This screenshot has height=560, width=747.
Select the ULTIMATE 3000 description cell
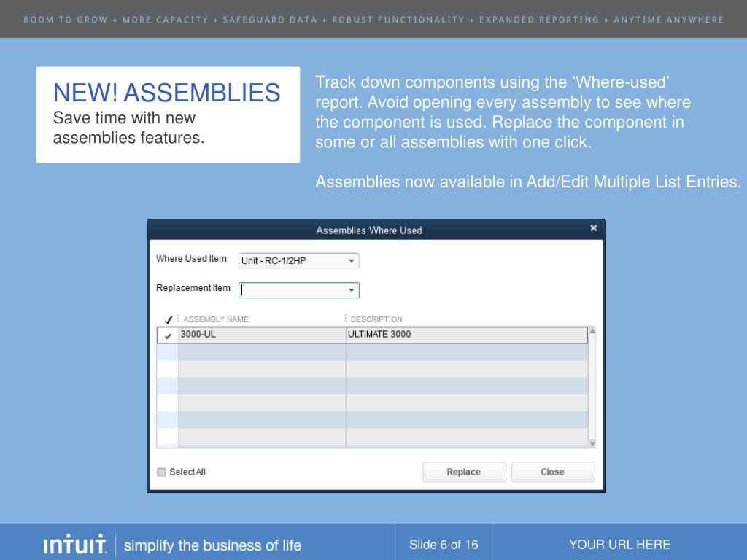467,335
